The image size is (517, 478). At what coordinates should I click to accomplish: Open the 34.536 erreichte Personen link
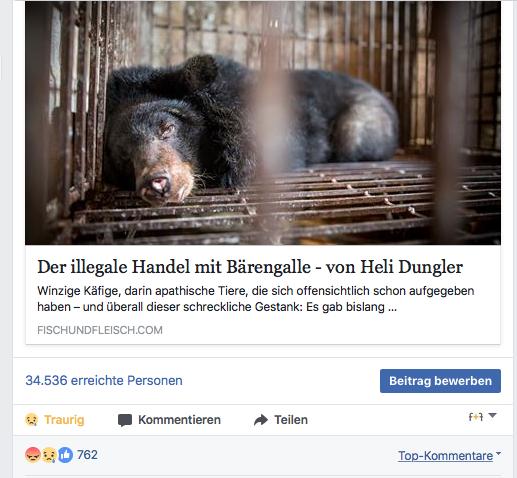tap(104, 380)
